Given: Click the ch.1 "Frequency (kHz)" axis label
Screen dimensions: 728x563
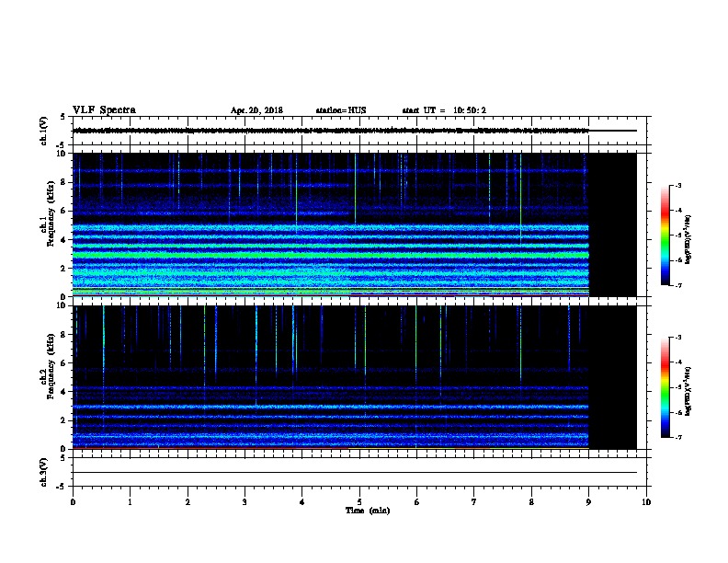Looking at the screenshot, I should click(51, 213).
